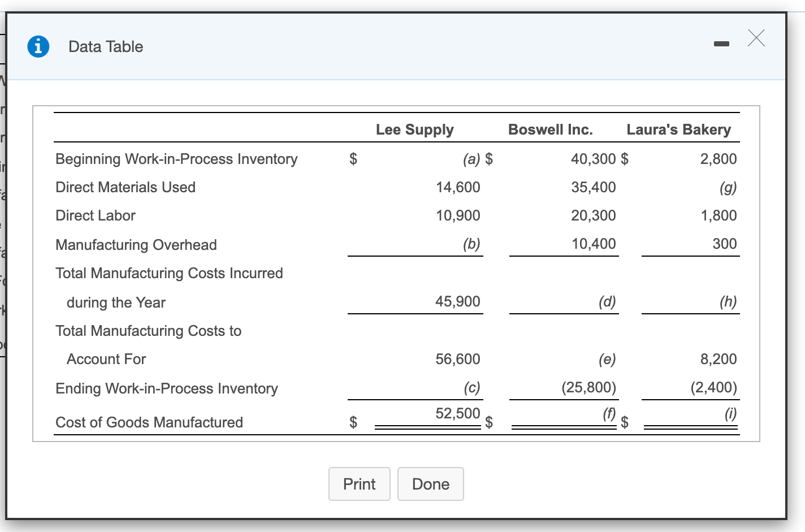This screenshot has width=805, height=532.
Task: Click the 45,900 value
Action: (458, 301)
